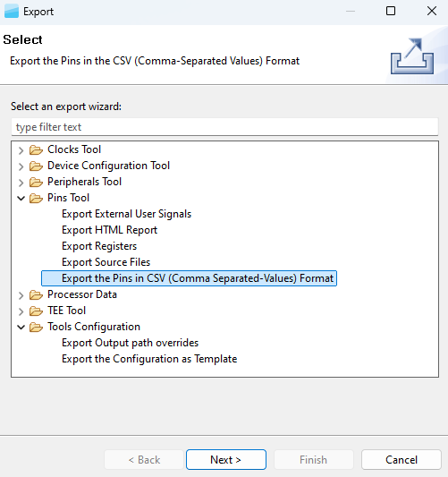Screen dimensions: 448x477
Task: Focus the type filter text field
Action: pyautogui.click(x=224, y=127)
